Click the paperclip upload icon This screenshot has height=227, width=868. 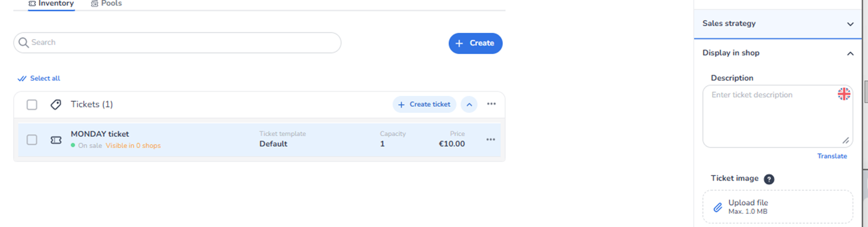click(x=718, y=207)
